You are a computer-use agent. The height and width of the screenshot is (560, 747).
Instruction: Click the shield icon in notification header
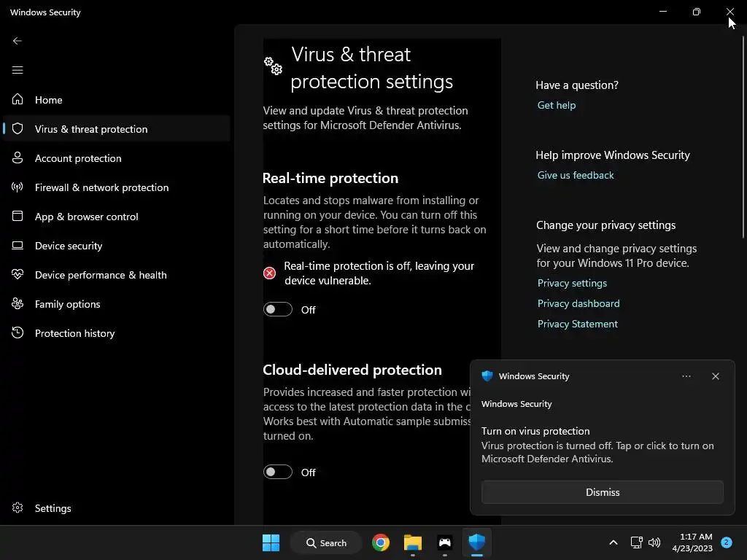pyautogui.click(x=487, y=376)
